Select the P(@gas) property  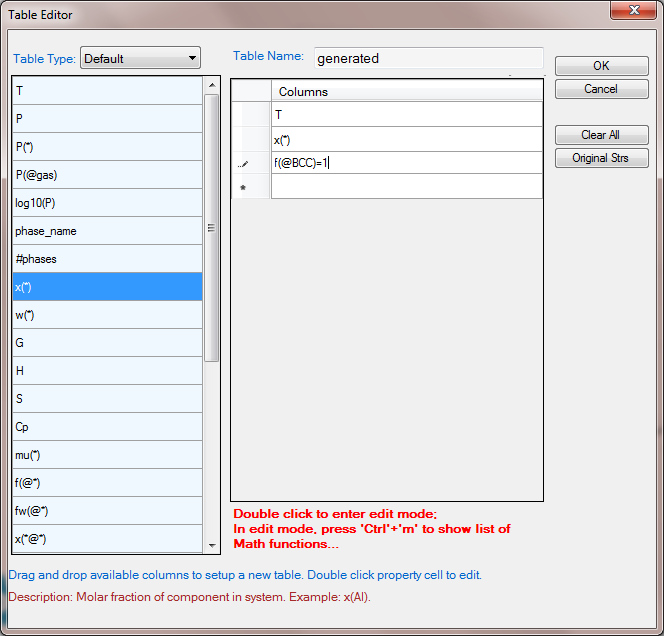point(107,175)
